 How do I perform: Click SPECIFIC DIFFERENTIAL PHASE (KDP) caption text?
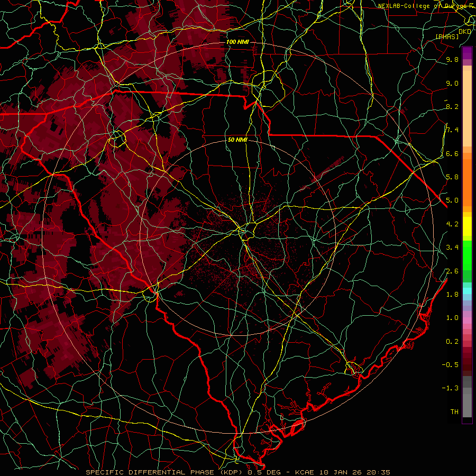(166, 472)
